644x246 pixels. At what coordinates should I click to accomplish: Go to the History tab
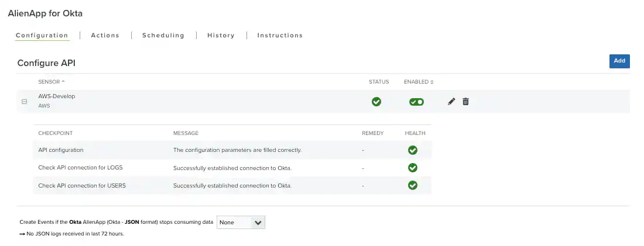pos(221,36)
